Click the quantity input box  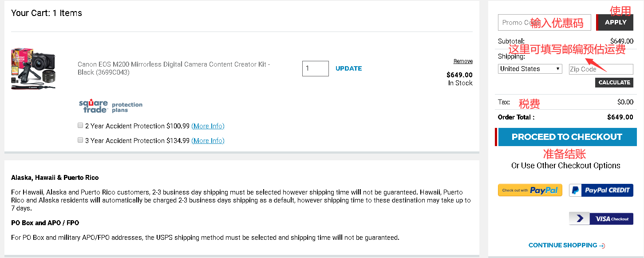coord(315,68)
